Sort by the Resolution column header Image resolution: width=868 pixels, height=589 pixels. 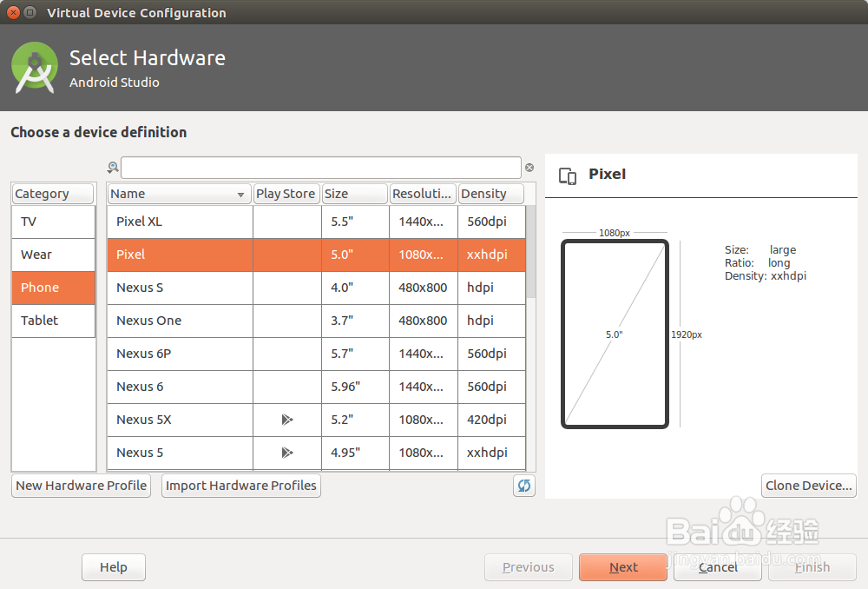coord(423,194)
